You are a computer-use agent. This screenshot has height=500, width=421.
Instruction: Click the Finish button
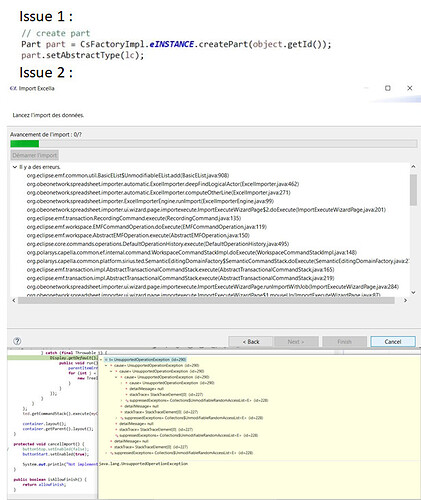point(344,342)
